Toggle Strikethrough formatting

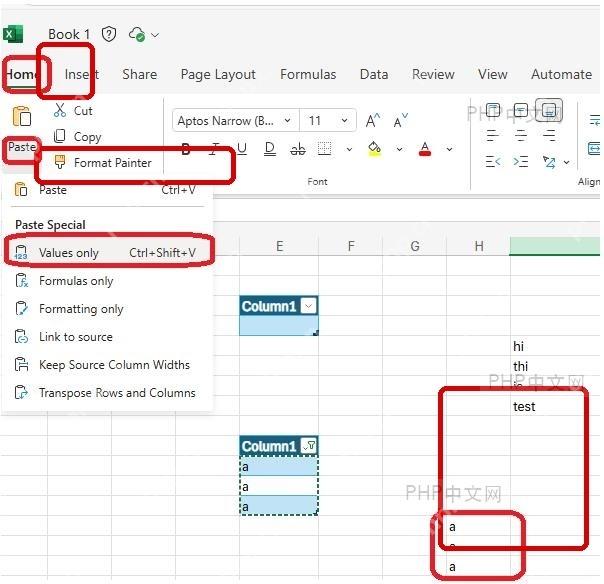tap(298, 149)
